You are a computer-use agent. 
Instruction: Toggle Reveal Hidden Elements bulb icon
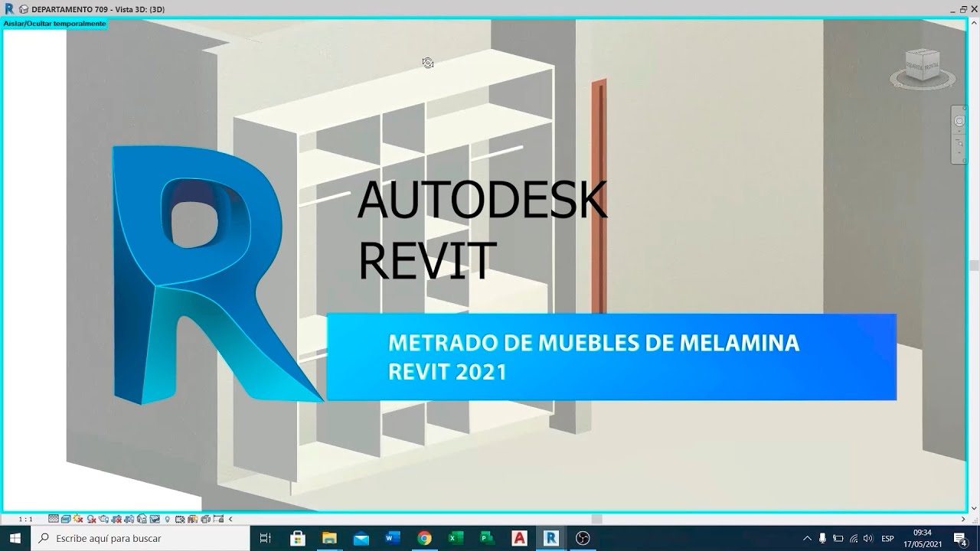168,519
